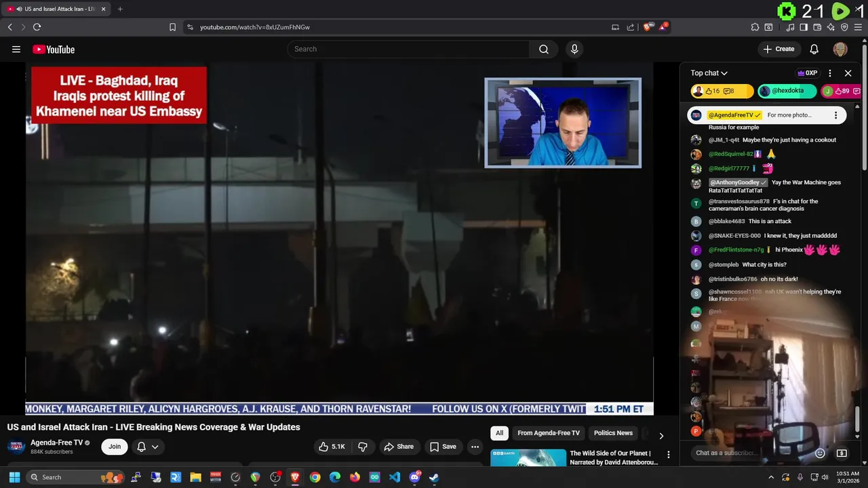Click the Share button
The image size is (868, 488).
[399, 447]
